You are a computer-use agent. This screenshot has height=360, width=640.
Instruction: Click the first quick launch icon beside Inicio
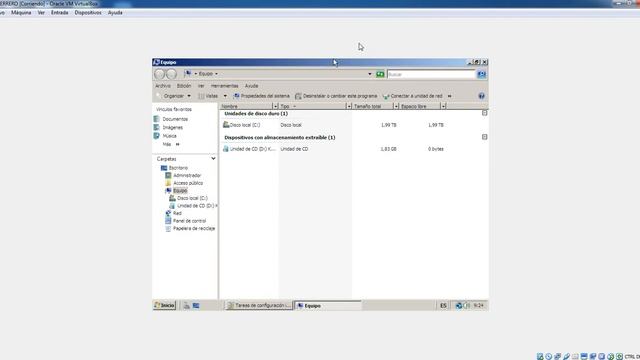(187, 305)
